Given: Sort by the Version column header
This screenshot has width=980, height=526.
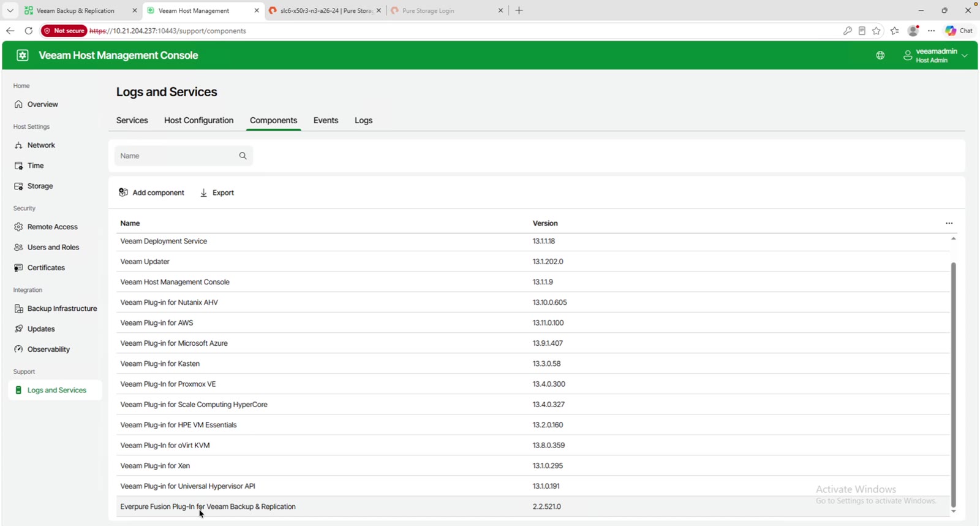Looking at the screenshot, I should [x=545, y=223].
